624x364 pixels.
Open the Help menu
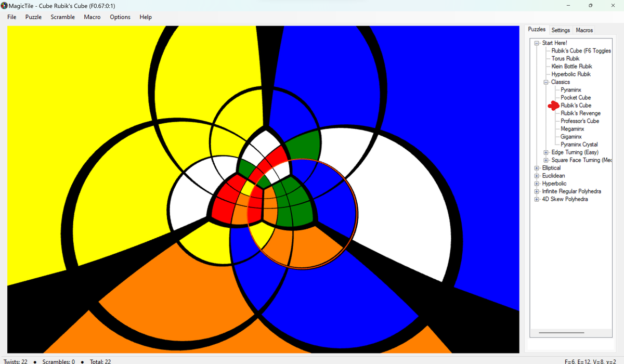[x=146, y=17]
